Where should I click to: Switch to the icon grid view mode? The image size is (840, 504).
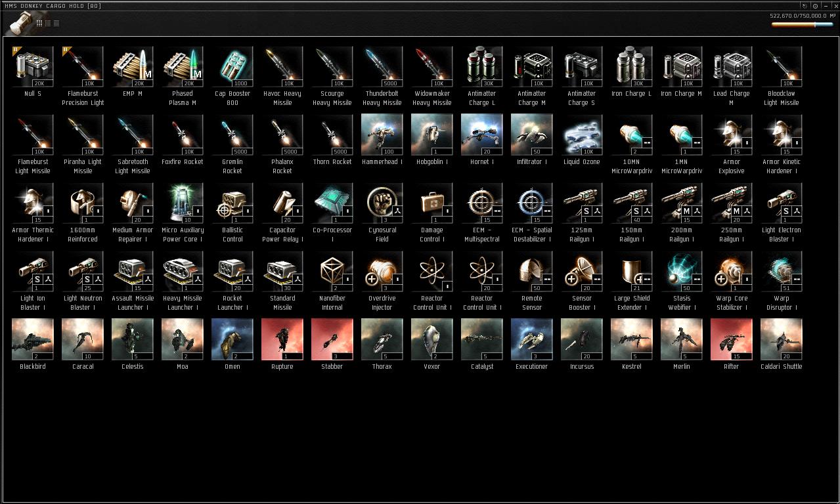point(39,23)
